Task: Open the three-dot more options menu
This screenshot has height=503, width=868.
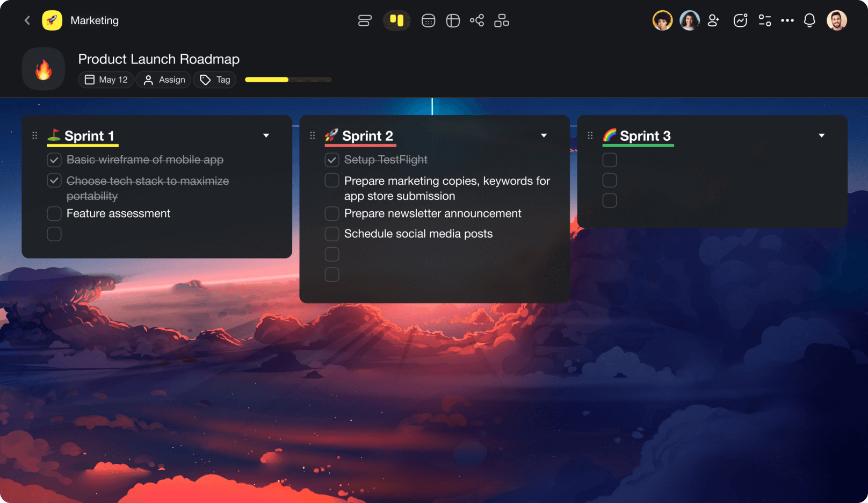Action: (787, 20)
